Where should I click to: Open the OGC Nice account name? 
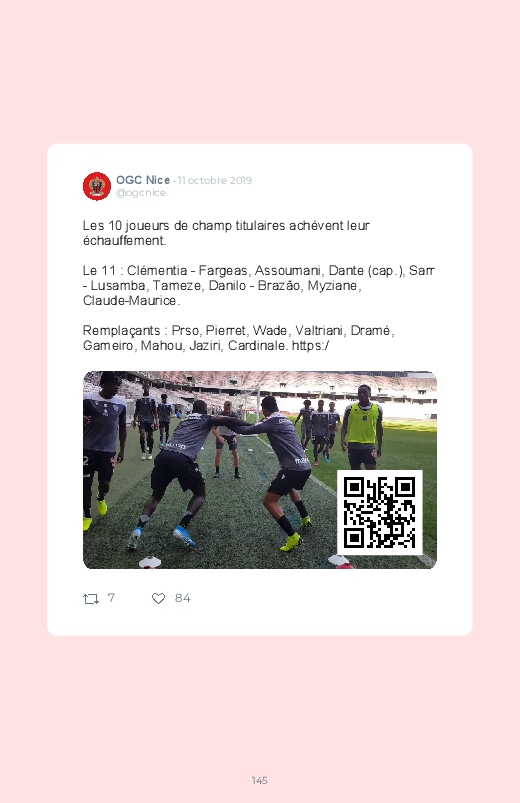pos(143,180)
